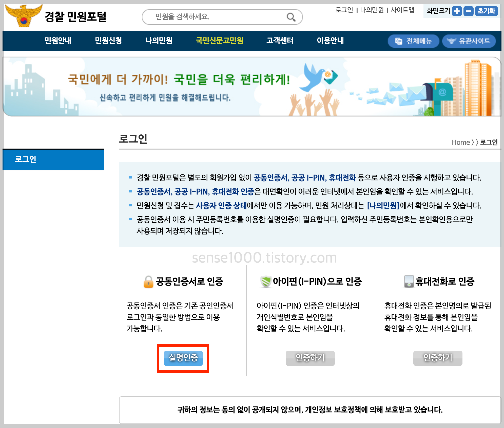This screenshot has width=504, height=428.
Task: Click the 로그인 link at top right
Action: coord(344,11)
